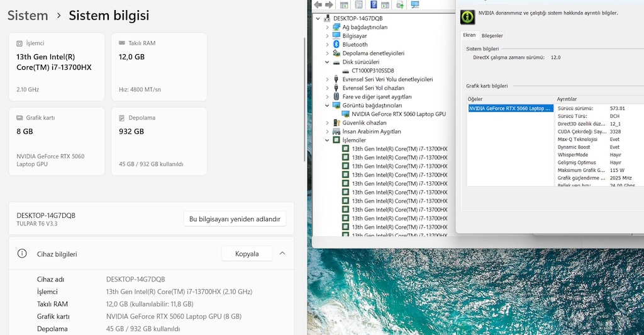Image resolution: width=644 pixels, height=335 pixels.
Task: Open the İşlemci 13th Gen Intel card
Action: point(57,67)
